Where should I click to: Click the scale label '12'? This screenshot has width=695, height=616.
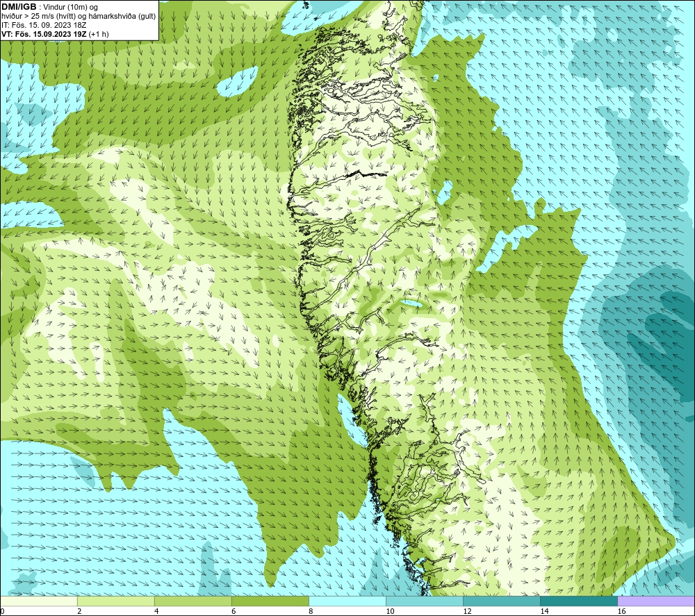click(467, 612)
